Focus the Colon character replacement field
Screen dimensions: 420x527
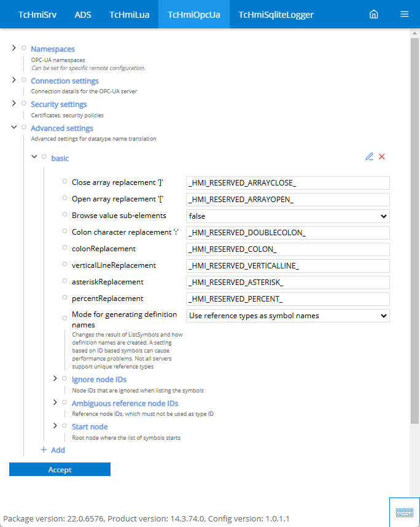[288, 233]
